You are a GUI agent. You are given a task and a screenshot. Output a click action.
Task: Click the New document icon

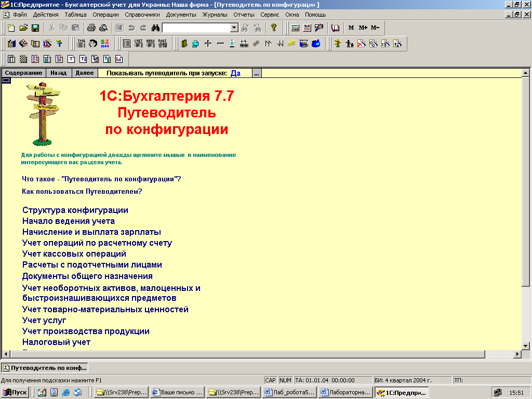(11, 28)
